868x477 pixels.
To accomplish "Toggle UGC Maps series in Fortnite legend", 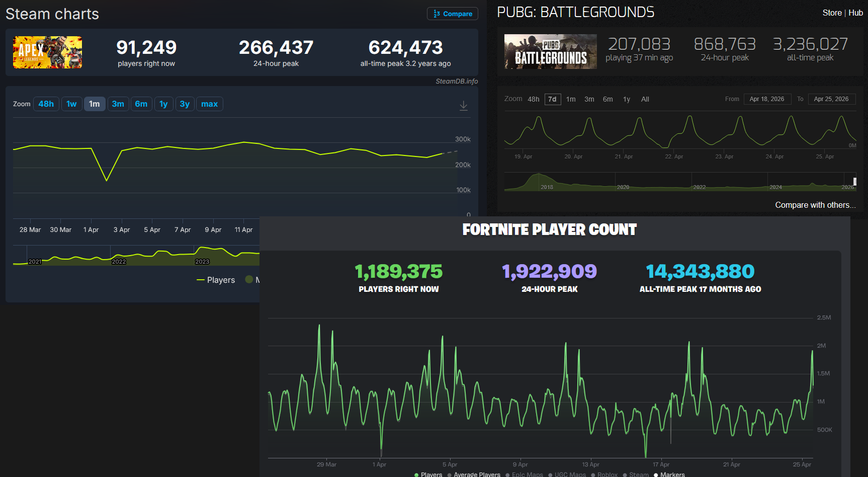I will click(567, 474).
